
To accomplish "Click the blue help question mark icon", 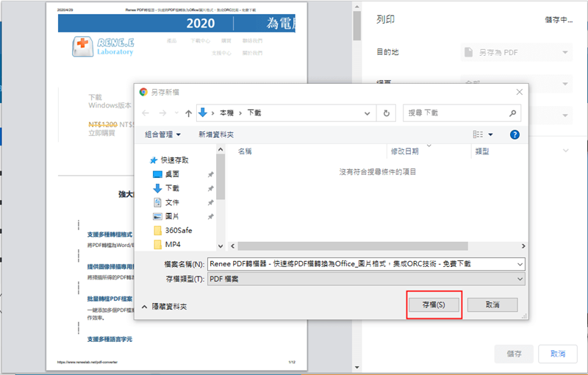I will (514, 135).
